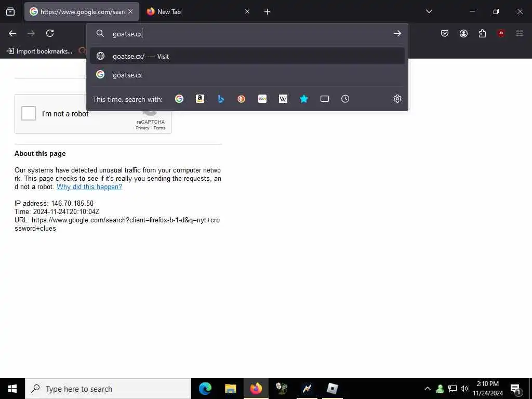Open search settings gear in dropdown
Viewport: 532px width, 399px height.
[x=397, y=99]
